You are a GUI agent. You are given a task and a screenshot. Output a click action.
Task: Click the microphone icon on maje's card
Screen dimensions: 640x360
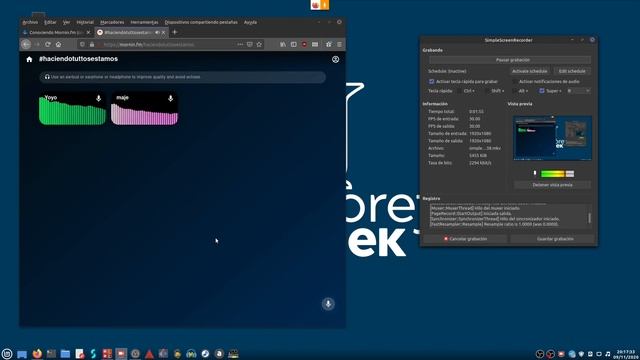tap(171, 98)
